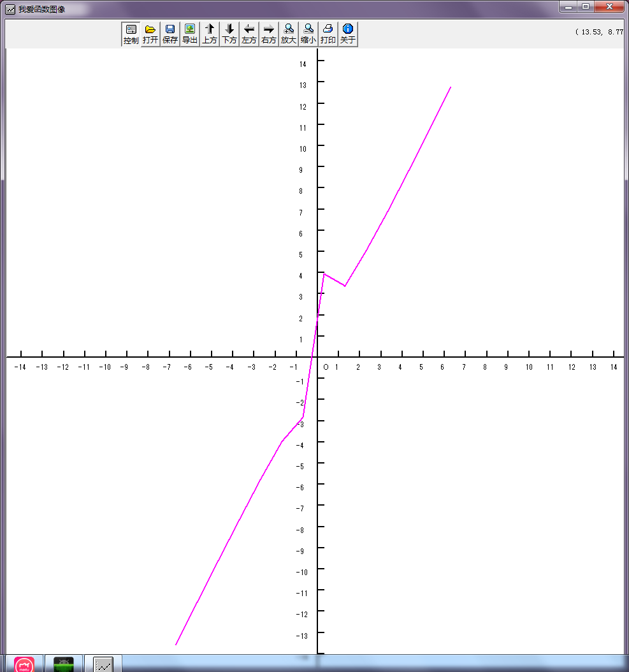Zoom out using 缩小 magnifier

click(x=308, y=34)
